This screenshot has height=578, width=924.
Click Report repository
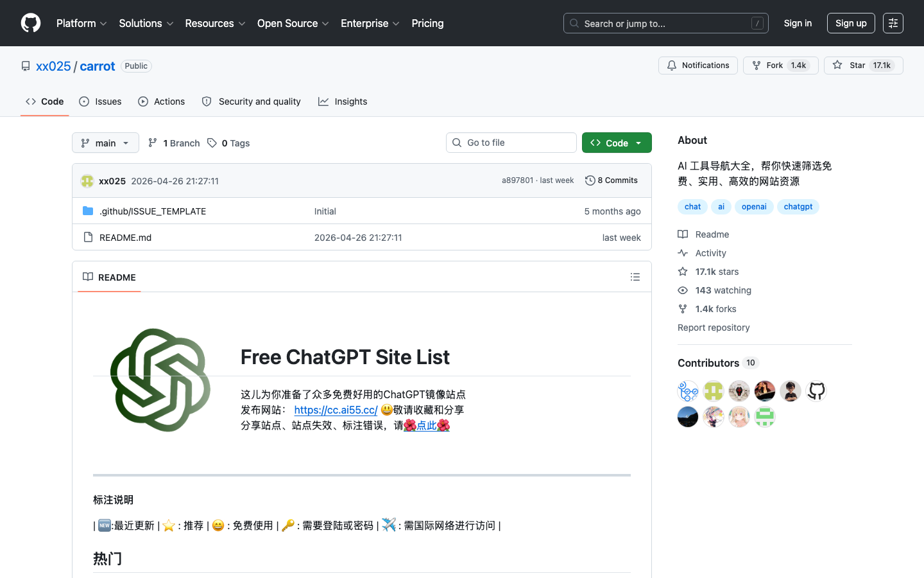pyautogui.click(x=714, y=328)
